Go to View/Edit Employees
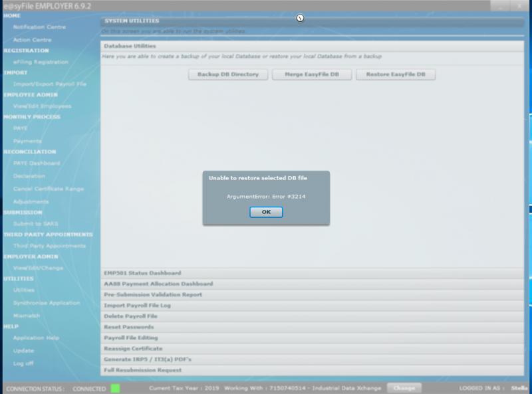The height and width of the screenshot is (394, 532). pyautogui.click(x=42, y=106)
